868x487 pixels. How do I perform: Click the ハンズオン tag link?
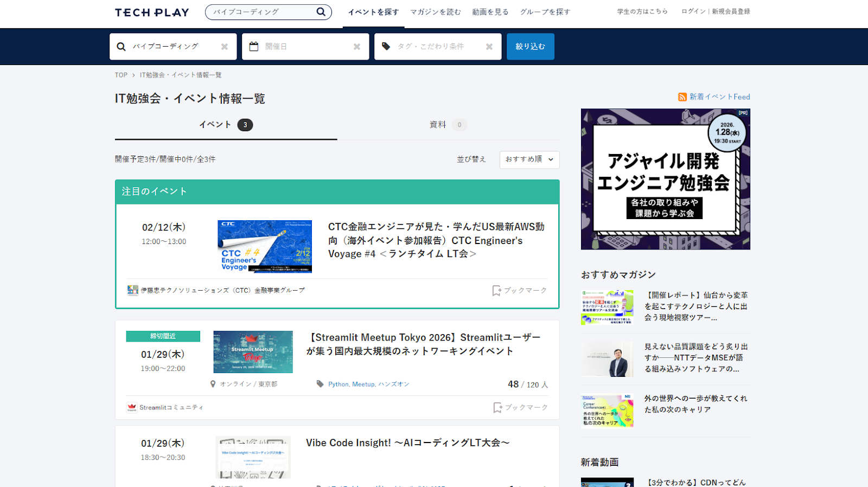(394, 384)
